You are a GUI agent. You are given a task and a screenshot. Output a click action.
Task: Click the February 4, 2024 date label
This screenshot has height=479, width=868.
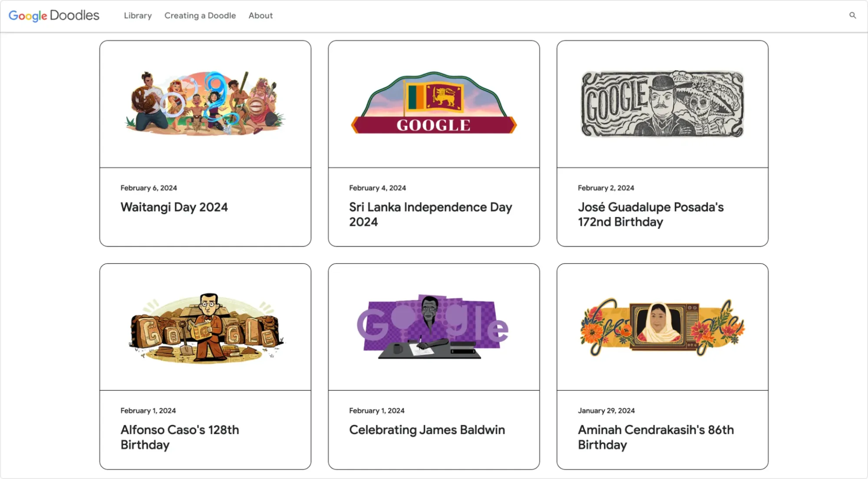click(x=377, y=188)
